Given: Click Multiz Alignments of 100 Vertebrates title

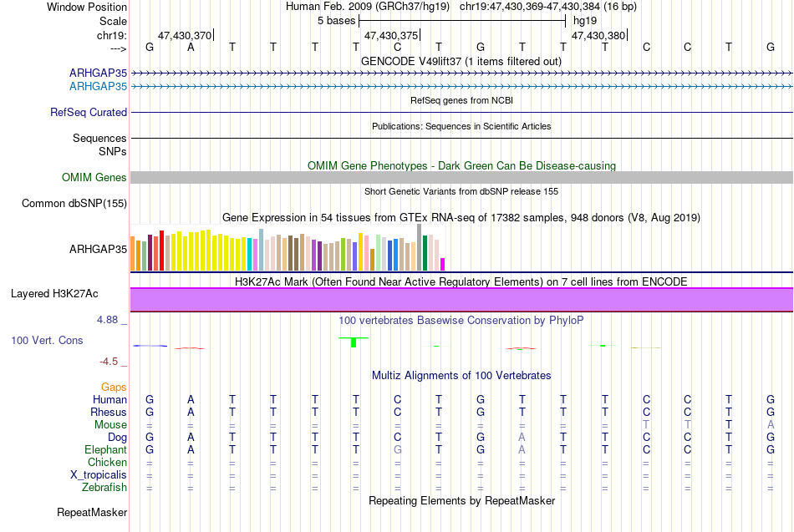Looking at the screenshot, I should click(x=461, y=375).
